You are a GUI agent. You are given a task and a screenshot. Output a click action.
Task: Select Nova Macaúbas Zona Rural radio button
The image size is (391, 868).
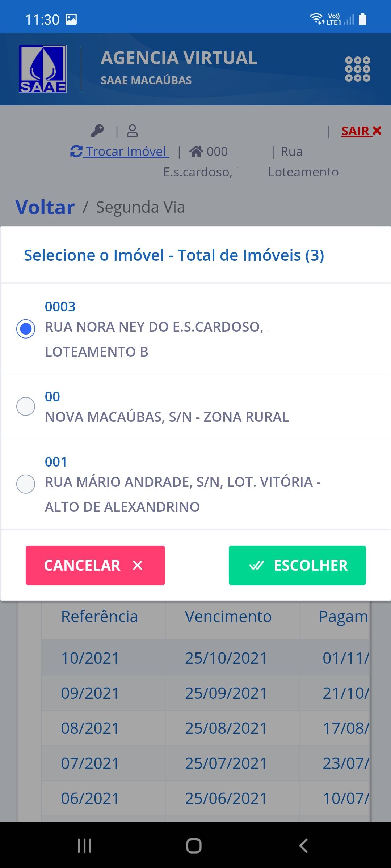[26, 406]
